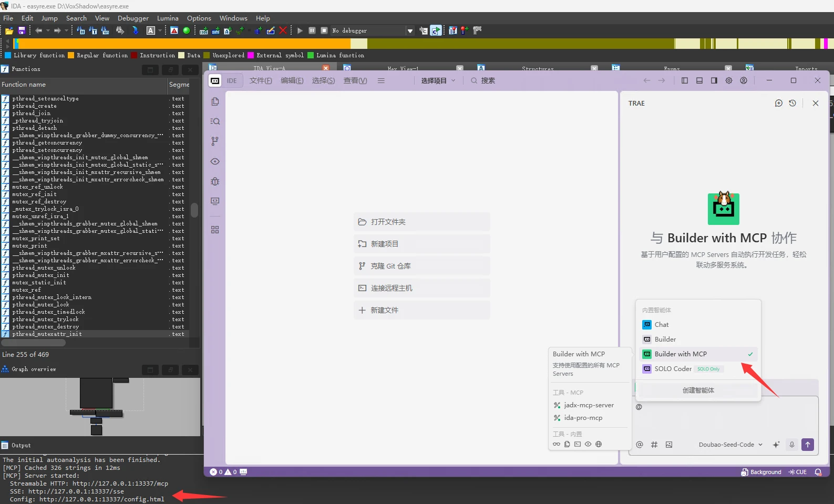Start the debugger process play button
The height and width of the screenshot is (504, 834).
(x=300, y=30)
